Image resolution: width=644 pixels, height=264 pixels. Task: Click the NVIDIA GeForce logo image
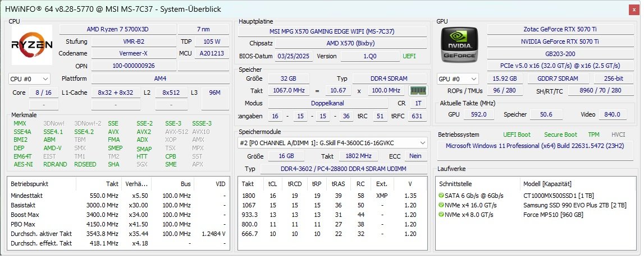pos(460,45)
